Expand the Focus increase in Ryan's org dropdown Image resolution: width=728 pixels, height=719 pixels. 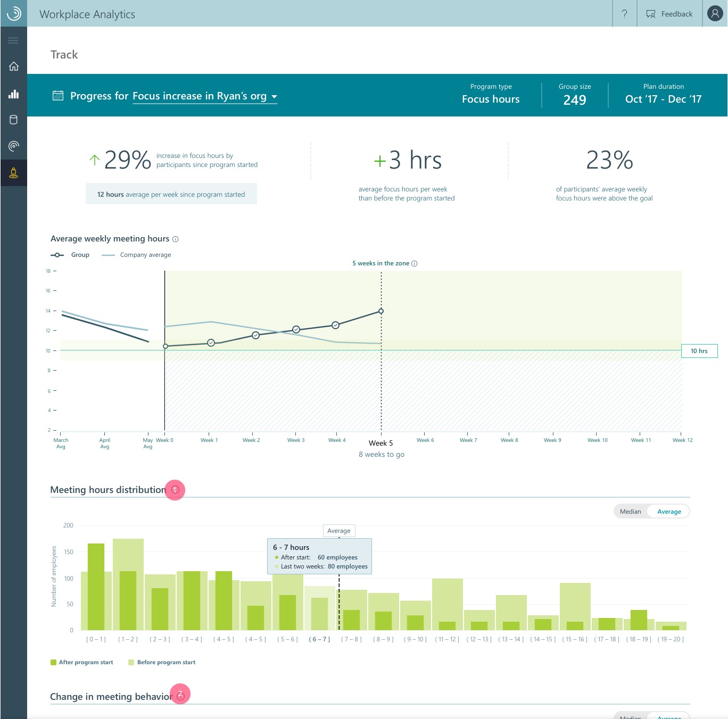coord(275,97)
